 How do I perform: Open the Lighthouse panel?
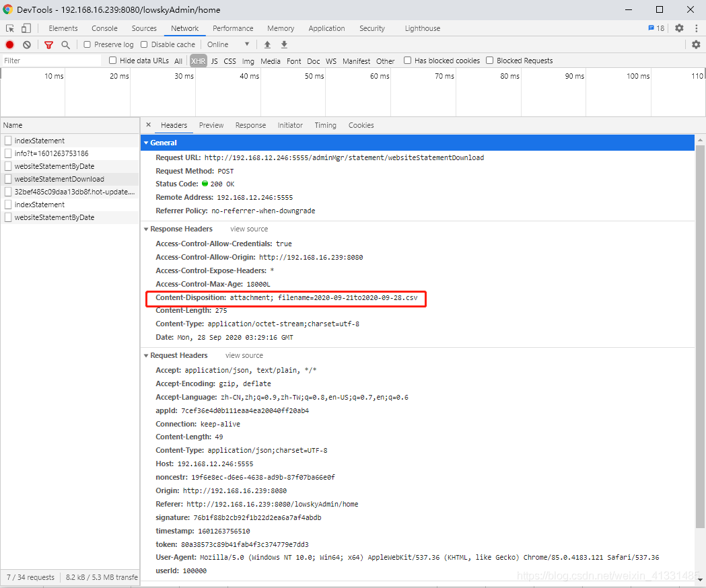coord(423,28)
